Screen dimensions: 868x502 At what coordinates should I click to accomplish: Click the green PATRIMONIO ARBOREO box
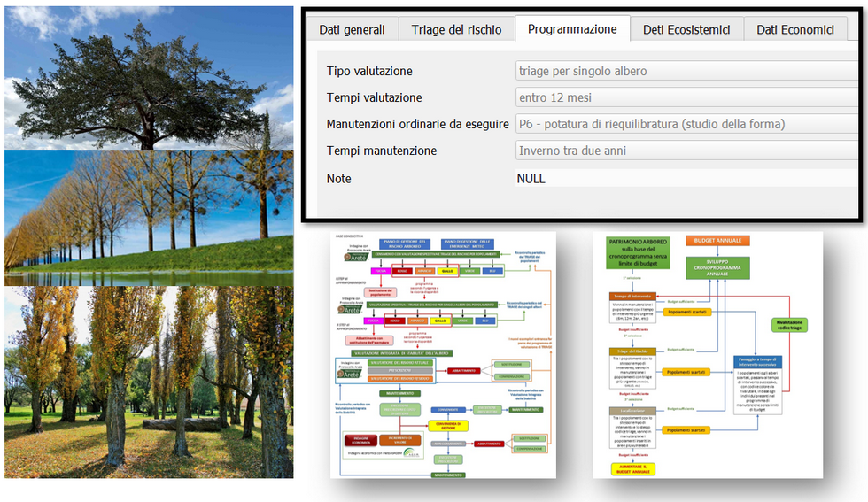coord(638,253)
